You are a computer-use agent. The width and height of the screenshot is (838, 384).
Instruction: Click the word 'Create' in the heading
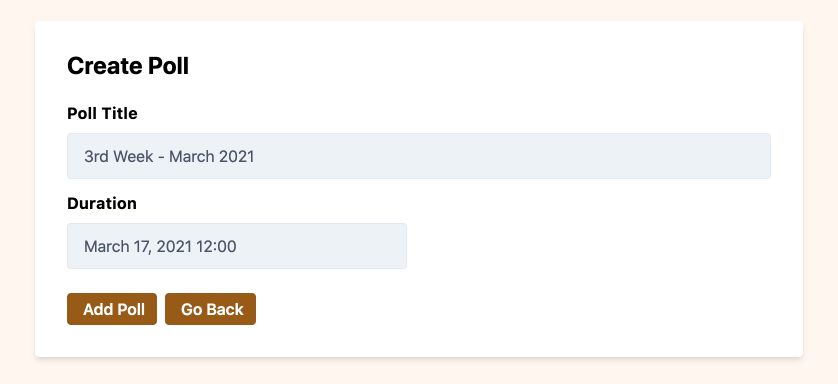pos(105,66)
